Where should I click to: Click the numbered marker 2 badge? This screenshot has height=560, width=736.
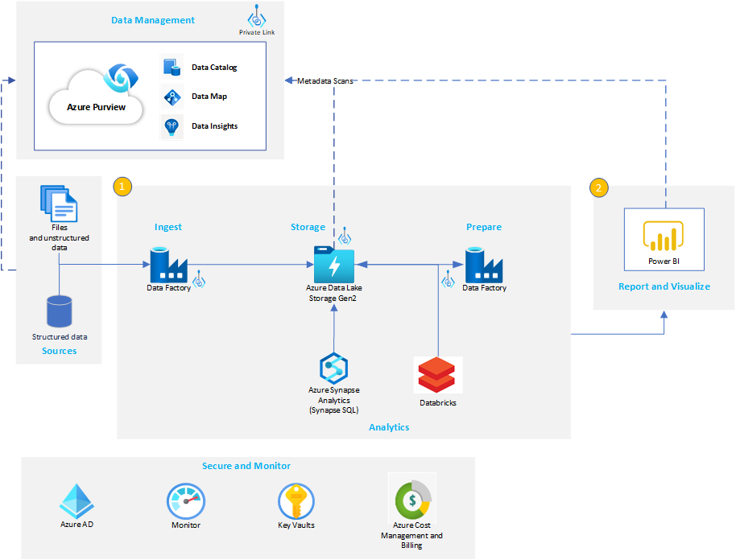pyautogui.click(x=598, y=187)
